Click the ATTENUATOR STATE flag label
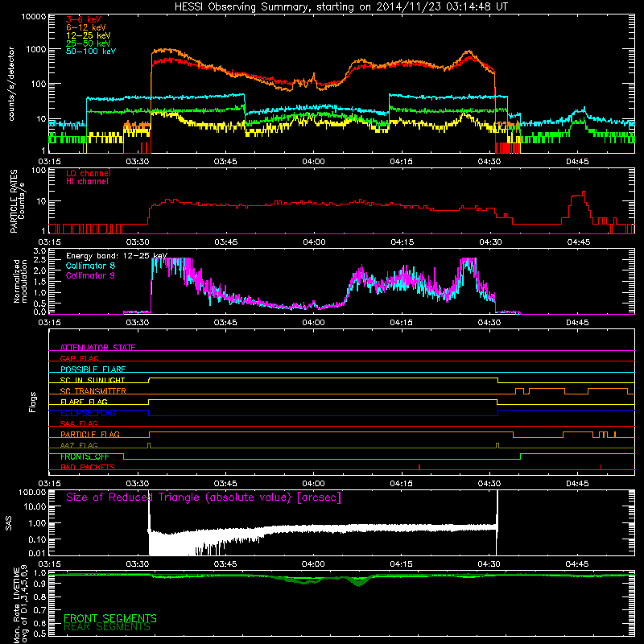644x644 pixels. coord(97,348)
